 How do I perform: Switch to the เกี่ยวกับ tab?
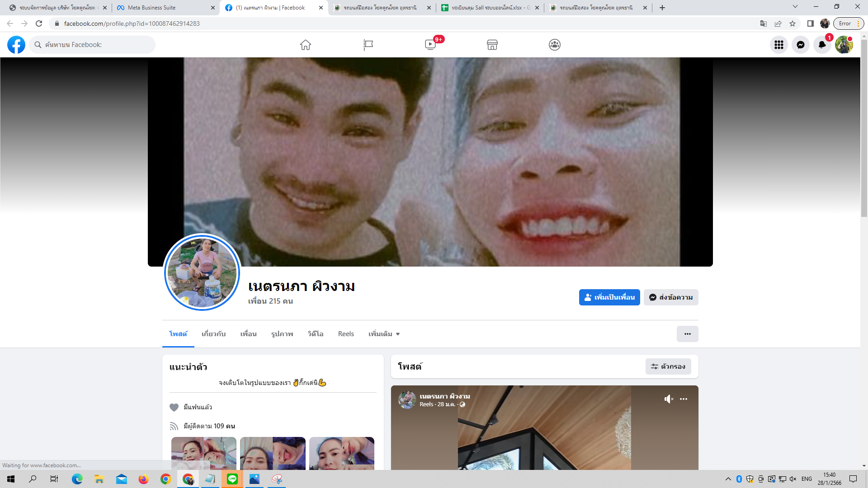(x=213, y=334)
